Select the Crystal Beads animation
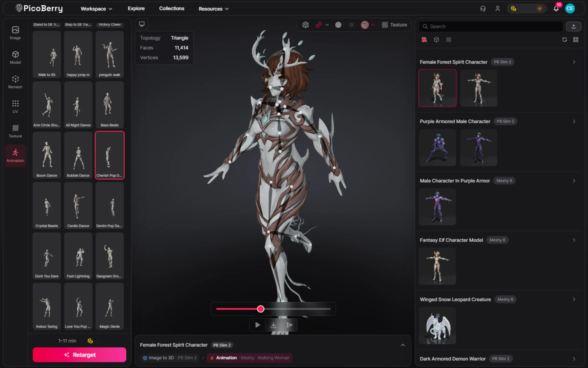This screenshot has height=368, width=588. 47,206
